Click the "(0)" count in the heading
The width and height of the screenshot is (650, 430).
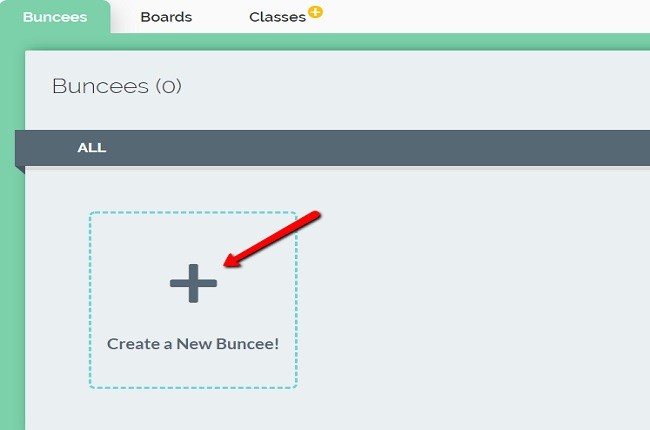(168, 87)
